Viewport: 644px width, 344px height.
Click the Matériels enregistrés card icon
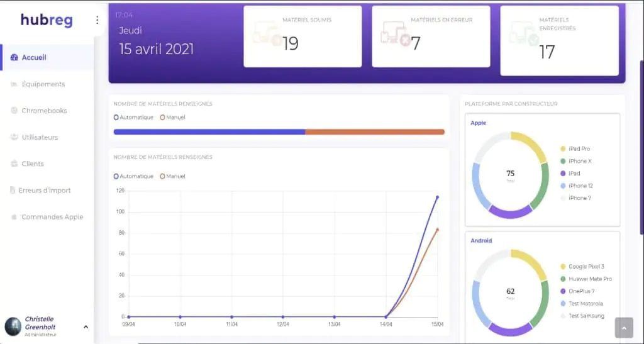(524, 33)
